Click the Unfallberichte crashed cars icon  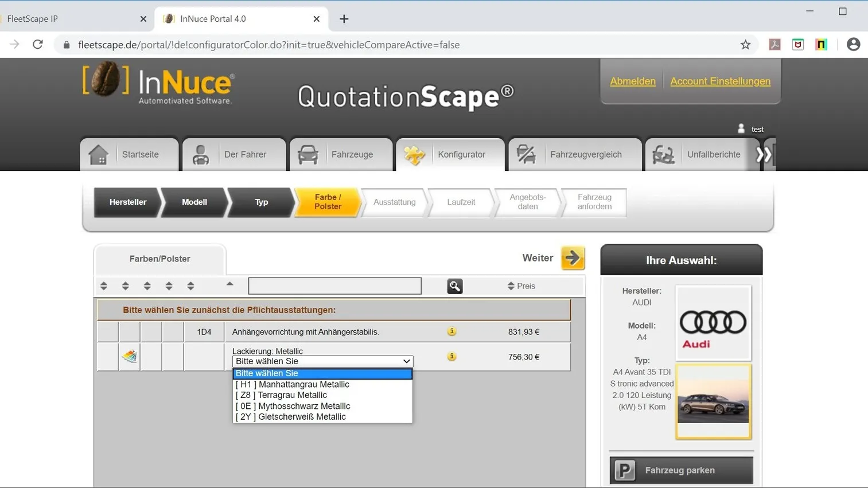coord(664,155)
